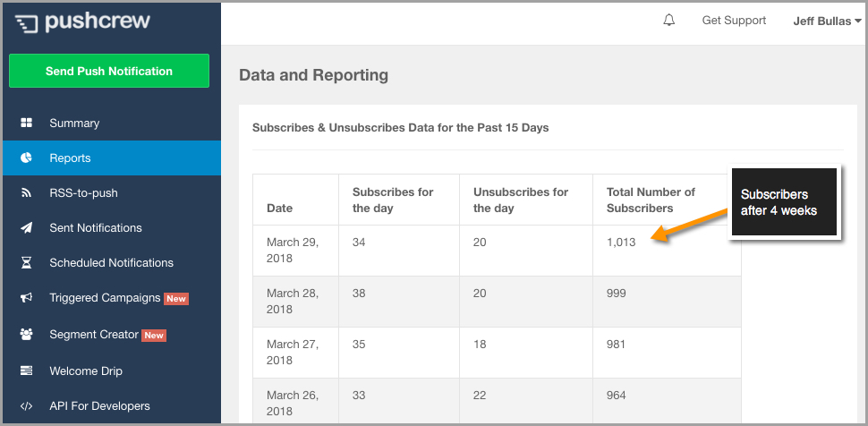Click the Summary grid icon
This screenshot has height=426, width=868.
tap(26, 123)
